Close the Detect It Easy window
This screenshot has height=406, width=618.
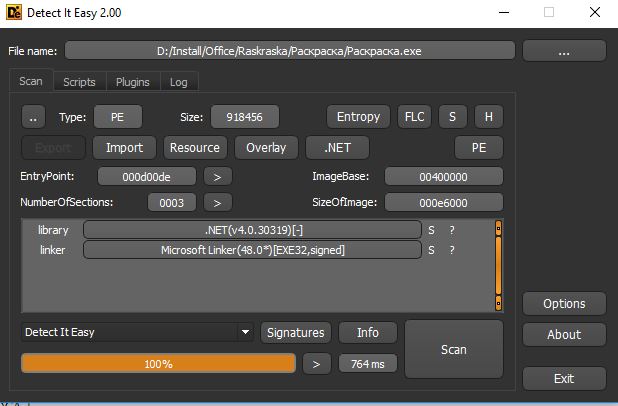click(x=595, y=12)
